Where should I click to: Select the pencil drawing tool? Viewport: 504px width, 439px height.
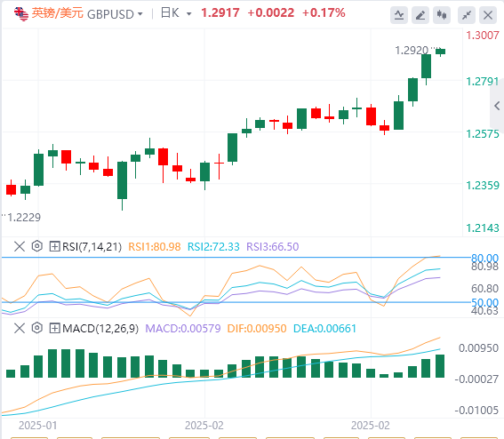coord(420,15)
